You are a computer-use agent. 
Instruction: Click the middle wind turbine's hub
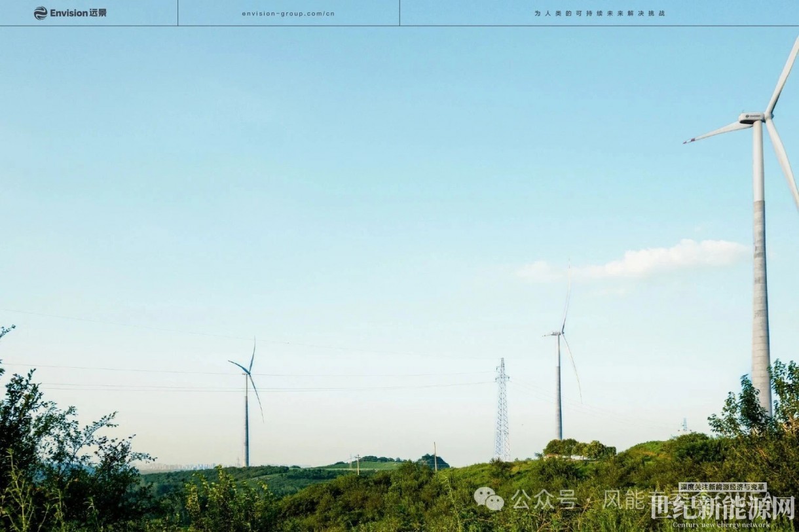[x=558, y=334]
